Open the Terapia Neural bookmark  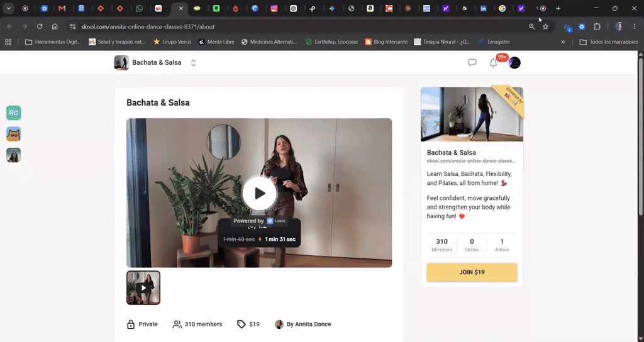click(442, 42)
